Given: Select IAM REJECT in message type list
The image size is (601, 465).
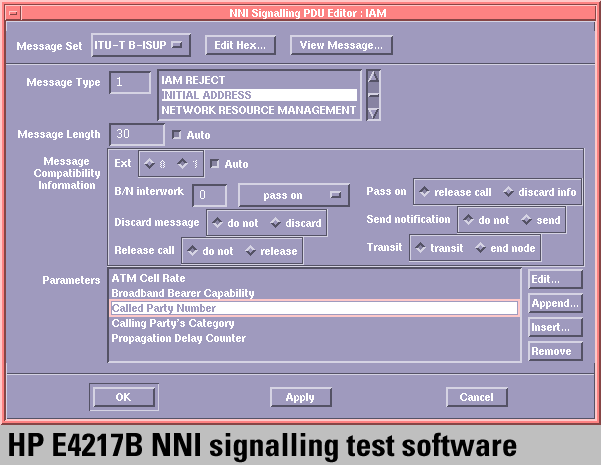Looking at the screenshot, I should [259, 80].
